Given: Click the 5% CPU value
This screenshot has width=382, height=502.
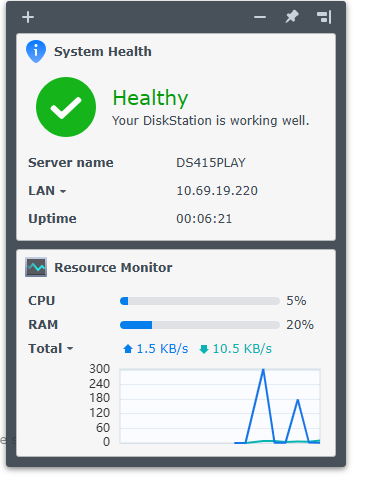Looking at the screenshot, I should point(296,301).
